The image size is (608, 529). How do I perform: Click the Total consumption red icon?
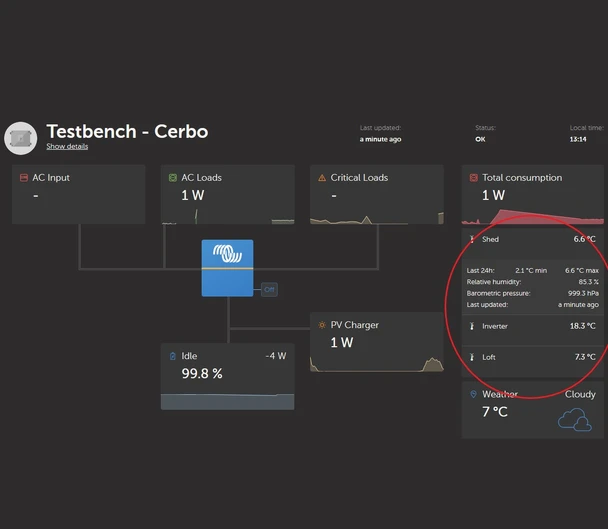[473, 178]
